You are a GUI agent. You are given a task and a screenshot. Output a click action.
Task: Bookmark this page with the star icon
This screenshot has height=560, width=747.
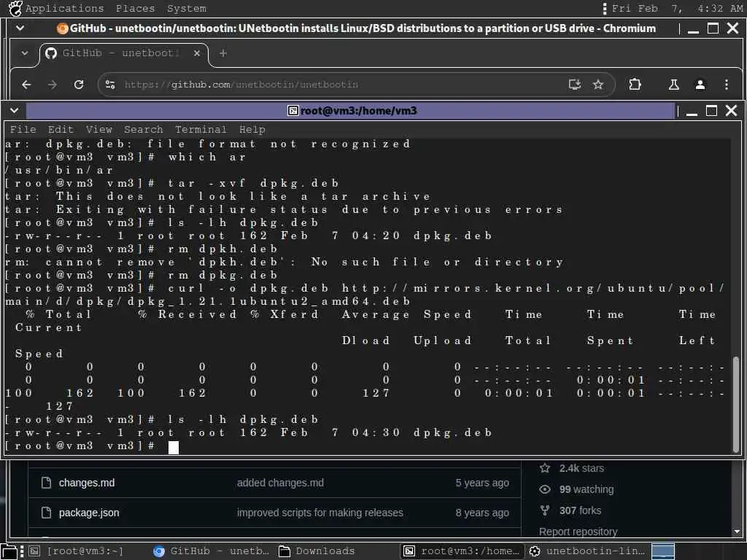(x=598, y=85)
